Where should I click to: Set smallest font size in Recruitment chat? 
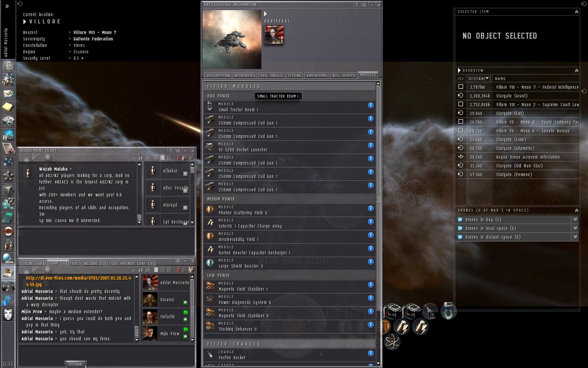pyautogui.click(x=134, y=158)
